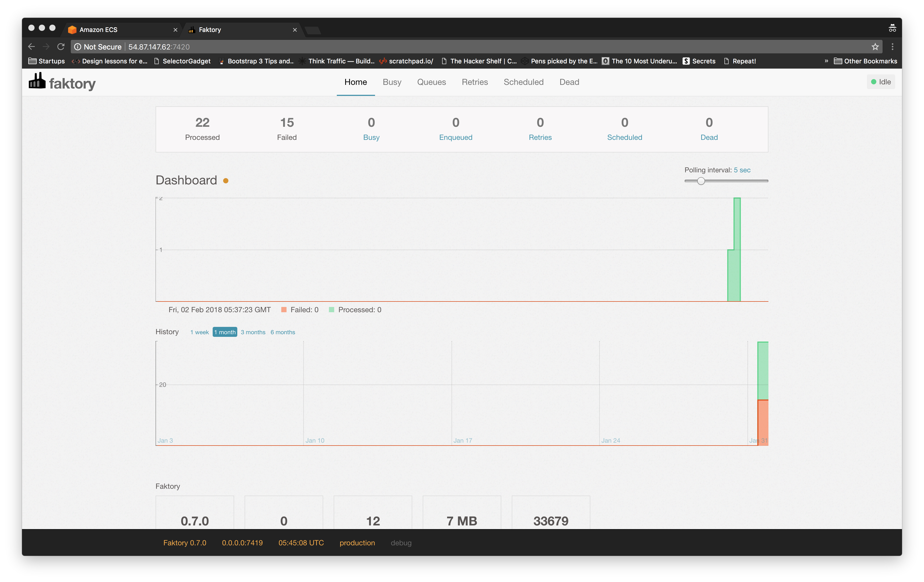Viewport: 924px width, 582px height.
Task: Open the Retries navigation tab
Action: pyautogui.click(x=475, y=82)
